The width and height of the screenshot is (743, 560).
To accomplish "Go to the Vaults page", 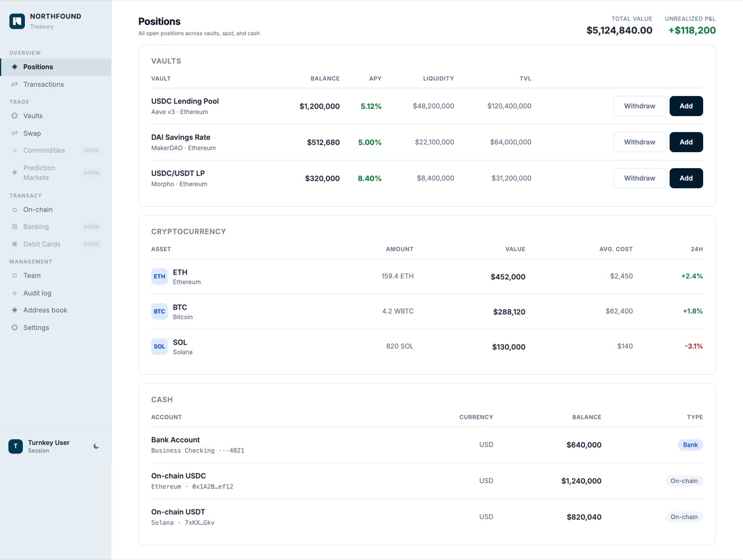I will (x=56, y=116).
